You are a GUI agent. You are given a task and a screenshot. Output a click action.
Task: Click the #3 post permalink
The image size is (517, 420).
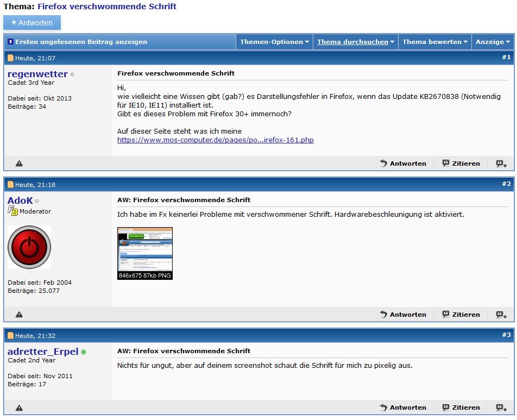coord(507,335)
